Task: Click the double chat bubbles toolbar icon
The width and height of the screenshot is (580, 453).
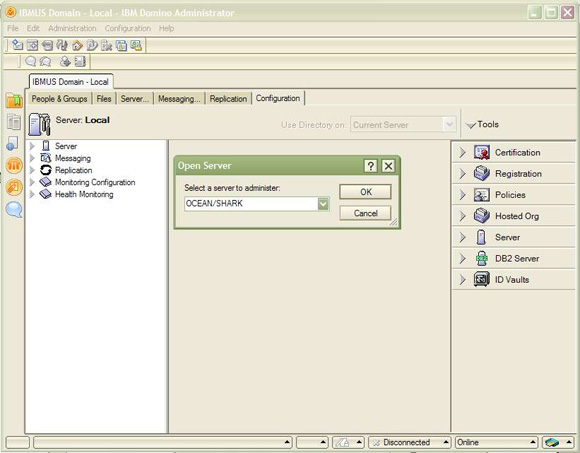Action: click(x=45, y=61)
